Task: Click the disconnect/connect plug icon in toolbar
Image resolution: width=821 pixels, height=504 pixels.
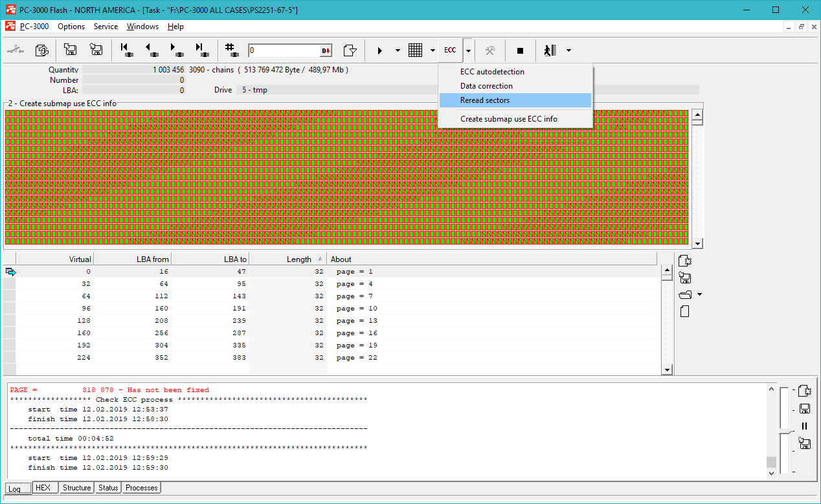Action: [x=16, y=50]
